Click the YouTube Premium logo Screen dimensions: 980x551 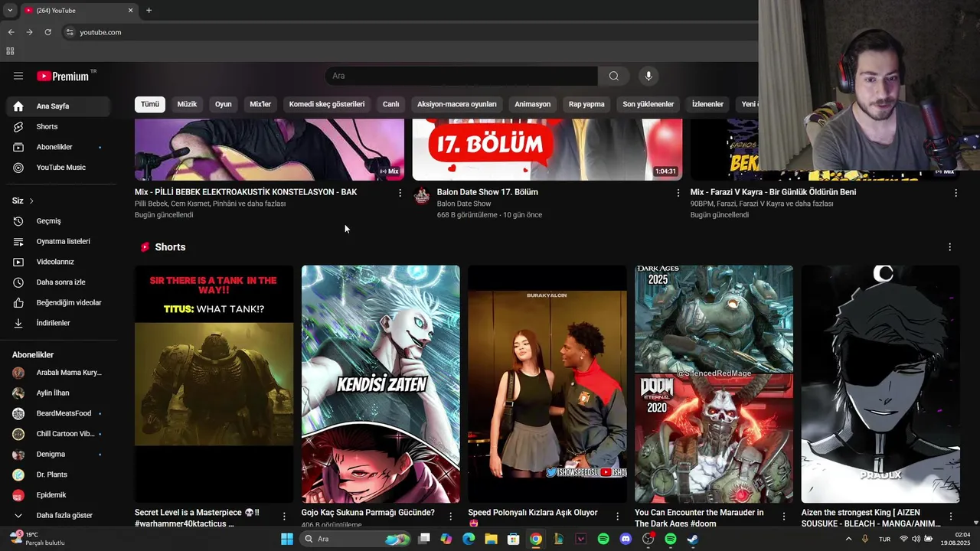click(x=64, y=76)
